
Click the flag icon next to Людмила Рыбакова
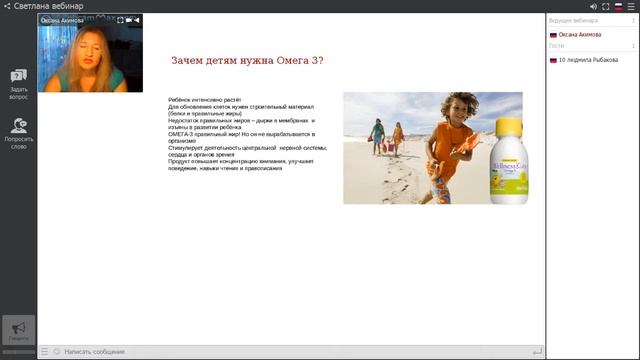553,60
